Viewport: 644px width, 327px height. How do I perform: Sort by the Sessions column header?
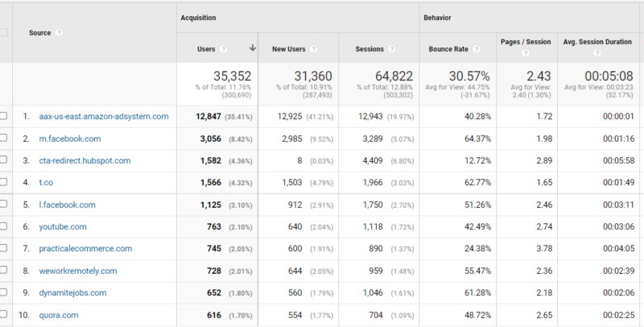(369, 49)
